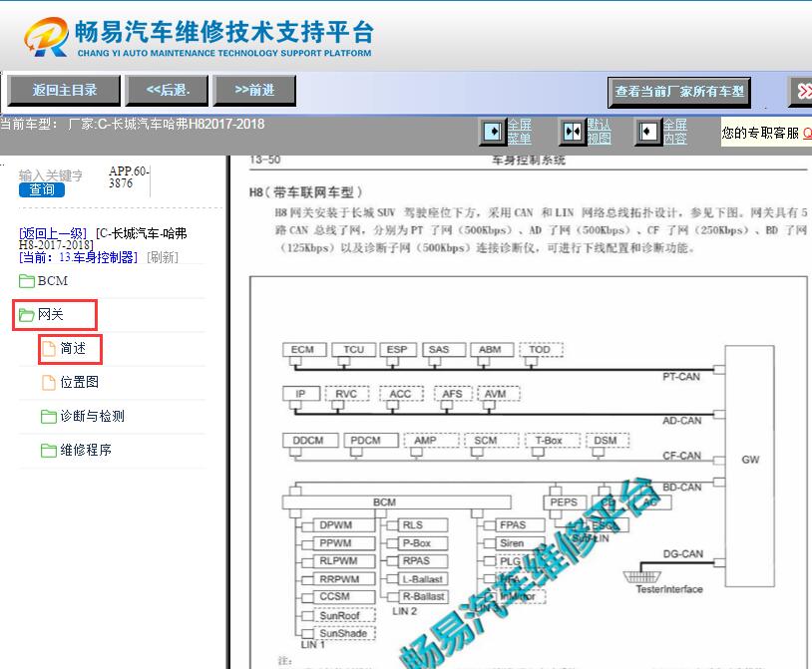Click the SAS node in diagram
This screenshot has width=812, height=669.
(x=444, y=350)
